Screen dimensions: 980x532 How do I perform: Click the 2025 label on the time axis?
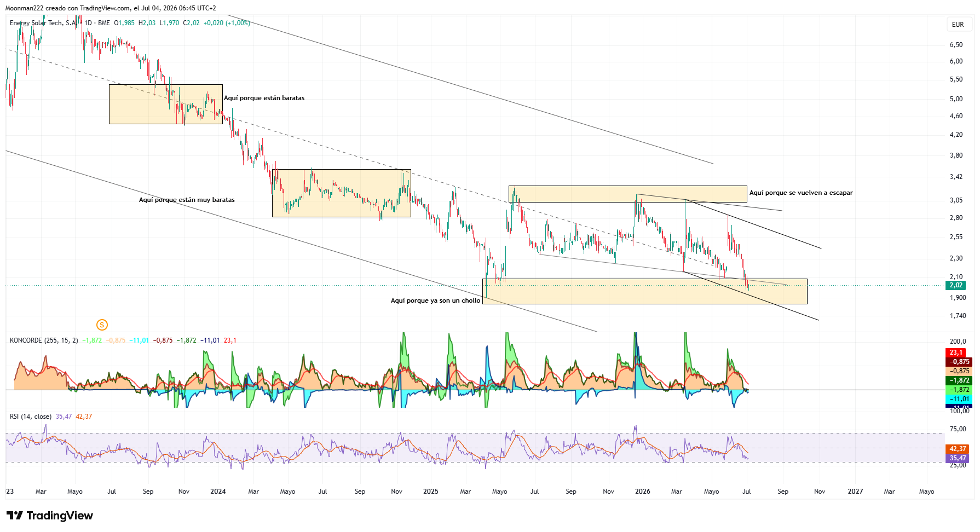click(431, 491)
